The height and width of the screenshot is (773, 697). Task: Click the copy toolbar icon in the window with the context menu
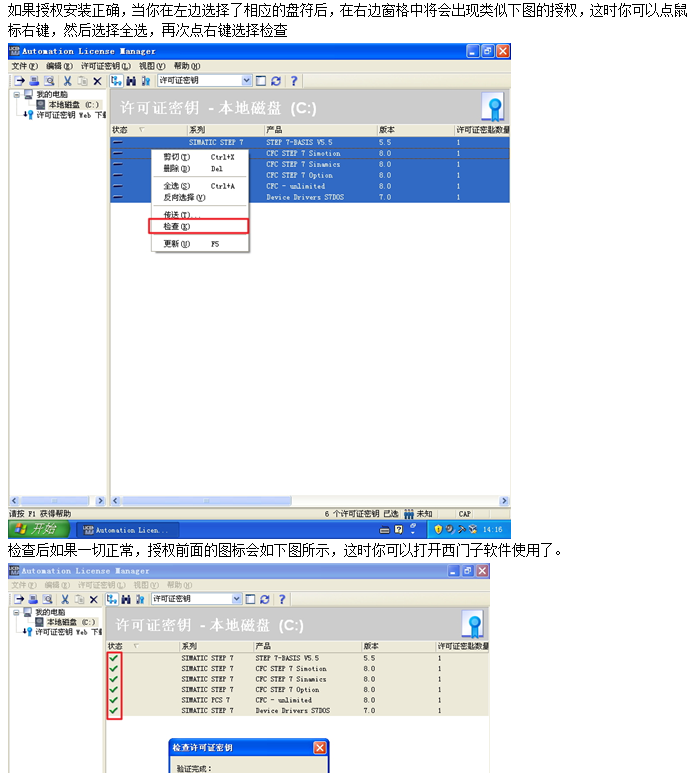[82, 81]
